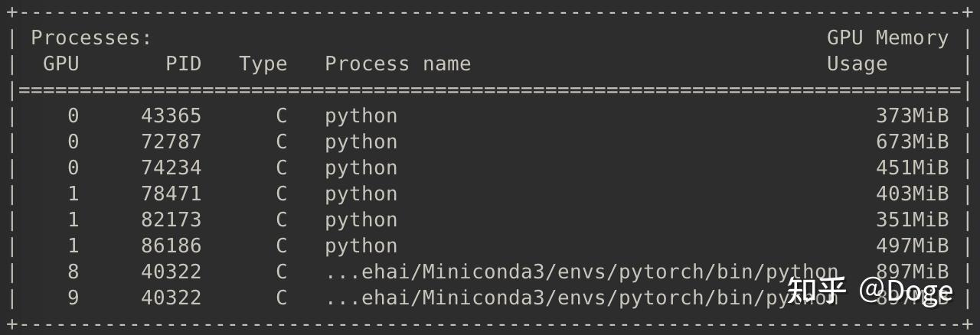This screenshot has height=335, width=980.
Task: Click on PID 72787
Action: pos(171,141)
